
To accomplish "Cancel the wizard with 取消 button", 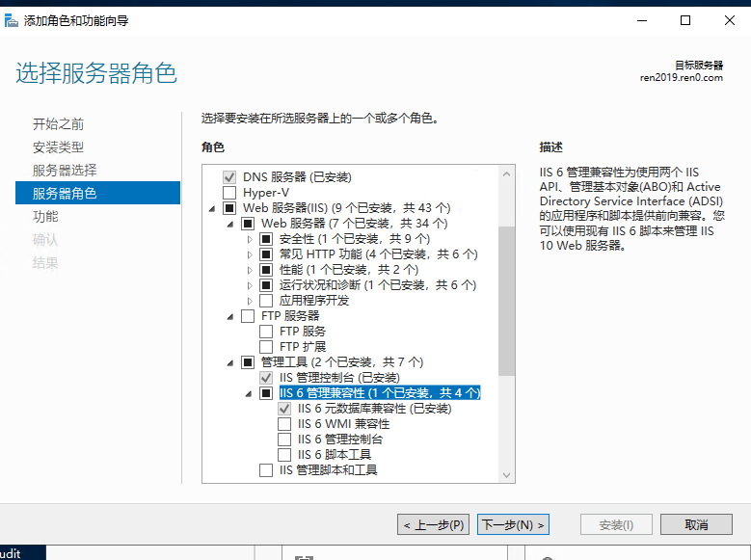I will 696,525.
